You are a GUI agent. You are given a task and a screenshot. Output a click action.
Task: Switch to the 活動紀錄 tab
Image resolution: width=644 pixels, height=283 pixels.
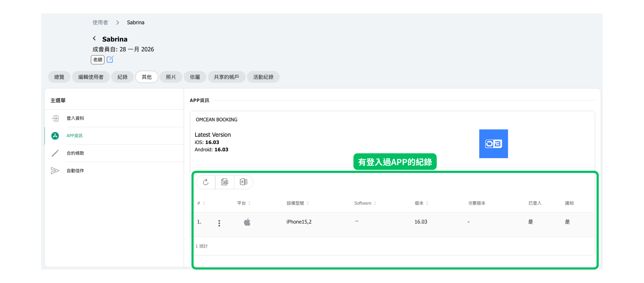(263, 77)
